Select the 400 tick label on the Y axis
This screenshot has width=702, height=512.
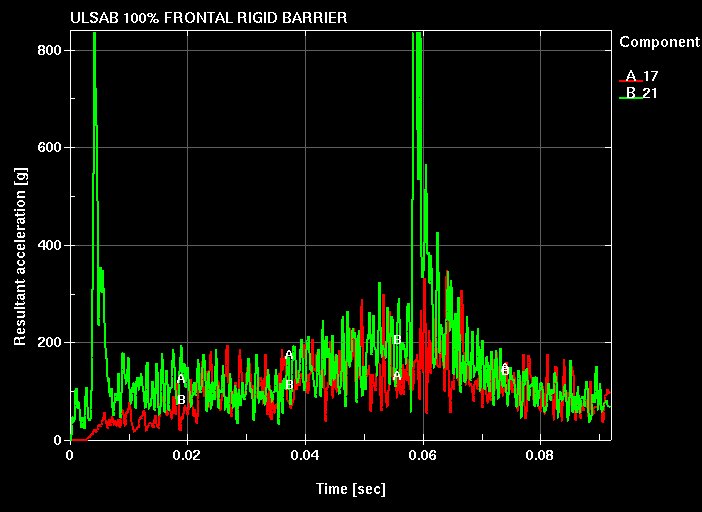pyautogui.click(x=51, y=245)
